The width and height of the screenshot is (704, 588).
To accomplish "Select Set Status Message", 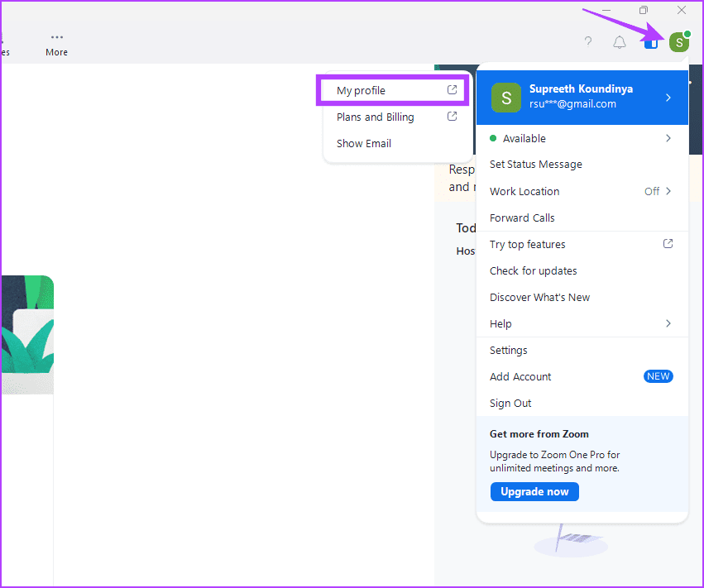I will point(535,164).
